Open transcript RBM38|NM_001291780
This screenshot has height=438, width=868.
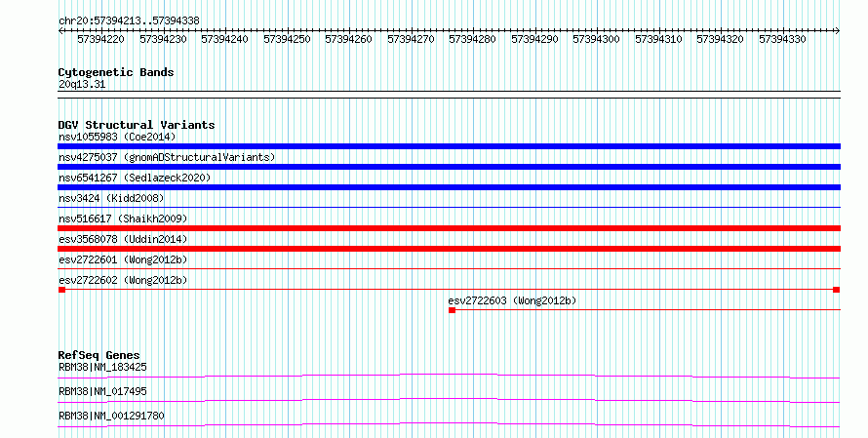[111, 416]
